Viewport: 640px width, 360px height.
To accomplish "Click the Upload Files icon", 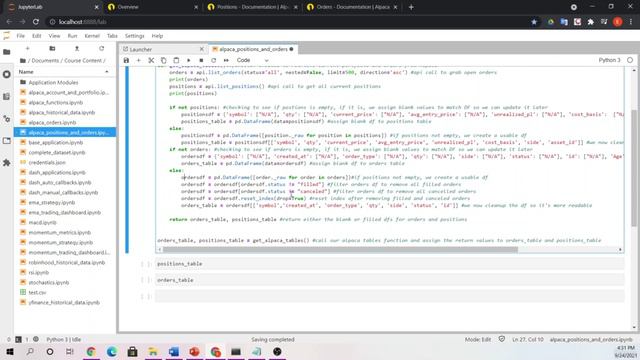I will pos(77,49).
